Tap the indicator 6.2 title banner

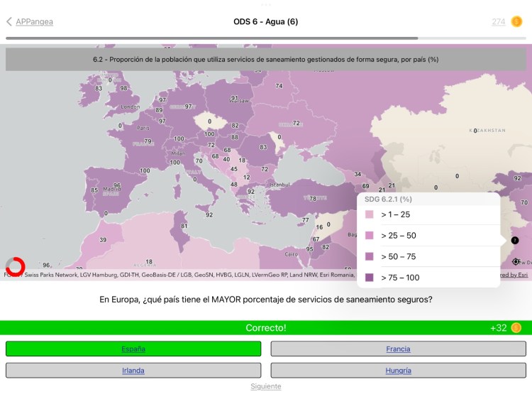(x=265, y=60)
